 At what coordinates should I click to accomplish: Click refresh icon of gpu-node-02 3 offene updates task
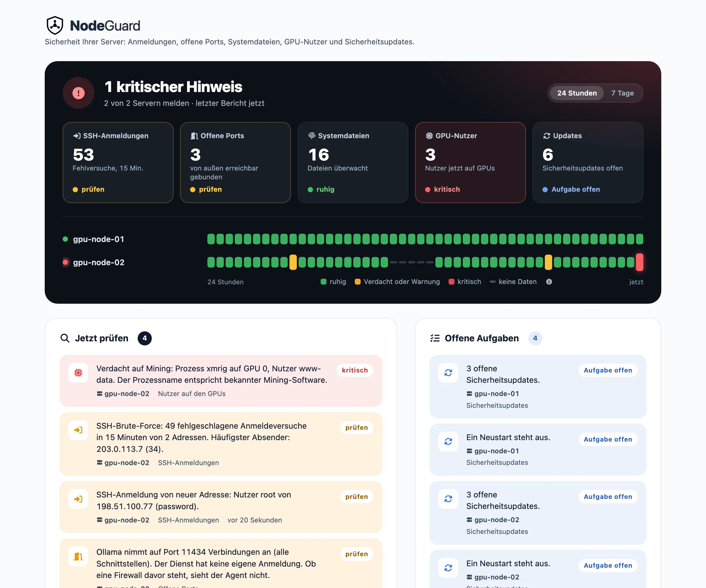click(x=448, y=499)
